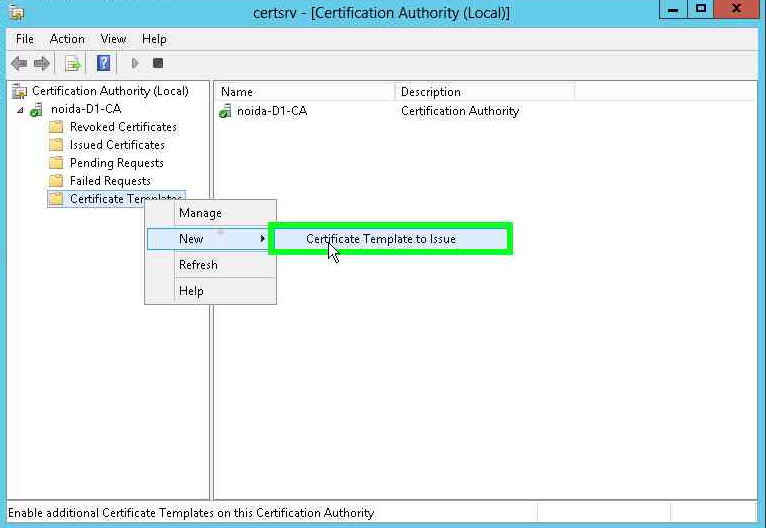Minimize the certsrv window

point(673,9)
